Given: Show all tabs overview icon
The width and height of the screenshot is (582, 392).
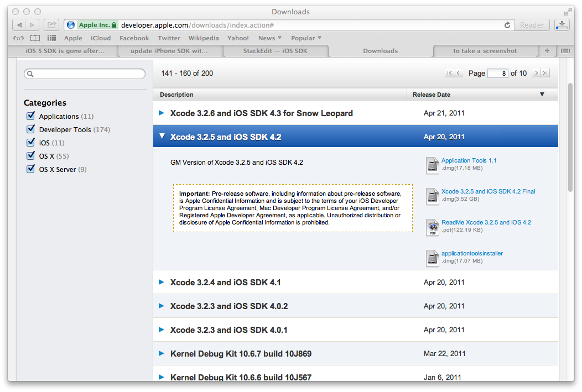Looking at the screenshot, I should pos(565,51).
